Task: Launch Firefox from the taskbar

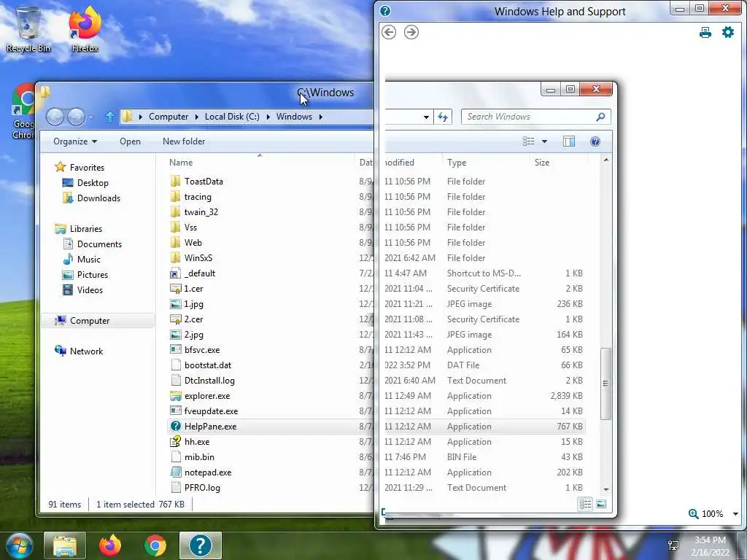Action: (x=110, y=545)
